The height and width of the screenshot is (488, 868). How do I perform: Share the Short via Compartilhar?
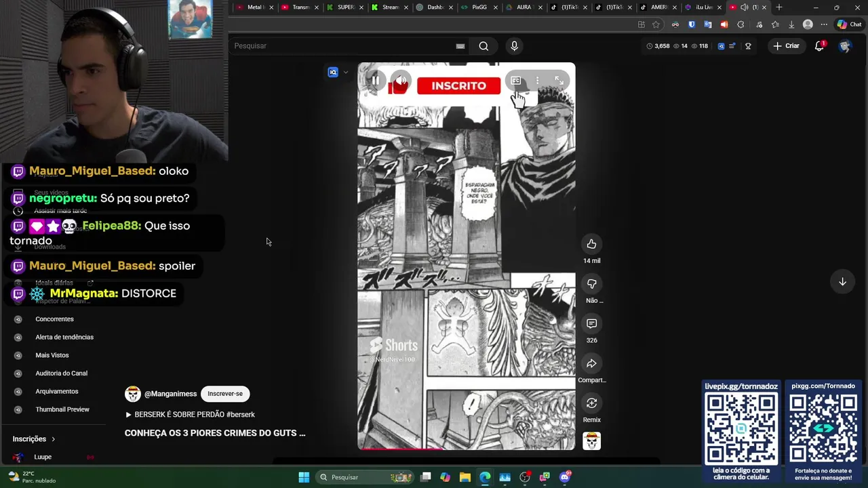coord(591,364)
